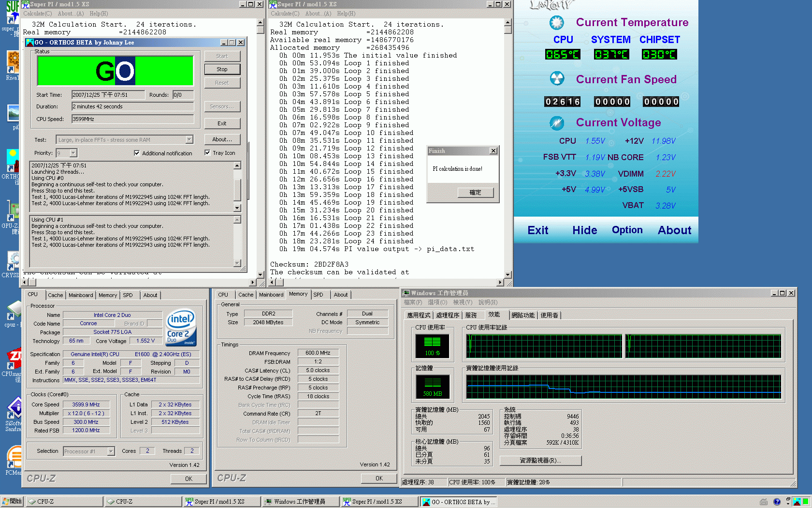Click OK in left CPU-Z window
Image resolution: width=812 pixels, height=508 pixels.
click(x=188, y=478)
